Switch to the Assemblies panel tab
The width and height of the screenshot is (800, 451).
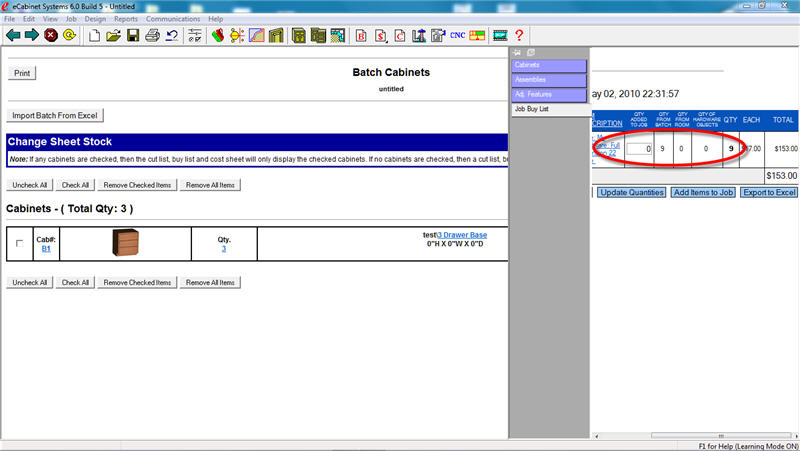549,79
